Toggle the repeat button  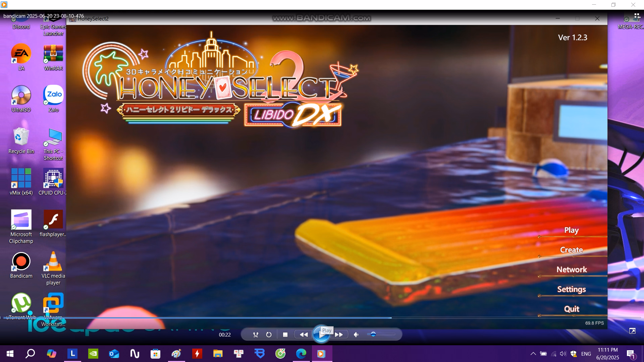269,335
